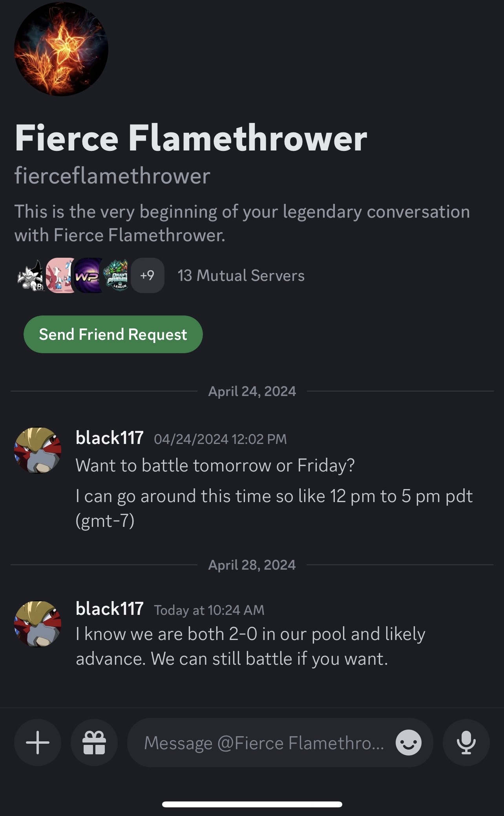Image resolution: width=504 pixels, height=816 pixels.
Task: Tap the Fierce Flamethrower display name heading
Action: pyautogui.click(x=191, y=138)
